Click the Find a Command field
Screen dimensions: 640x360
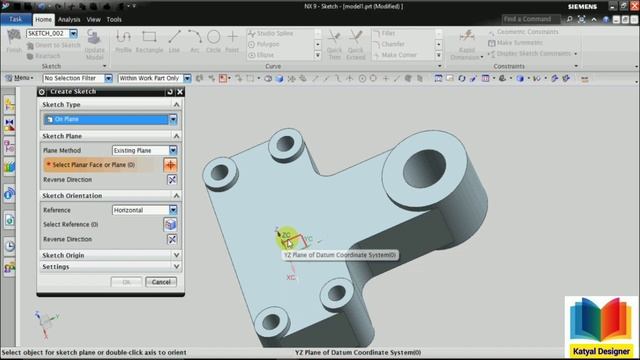click(x=531, y=19)
